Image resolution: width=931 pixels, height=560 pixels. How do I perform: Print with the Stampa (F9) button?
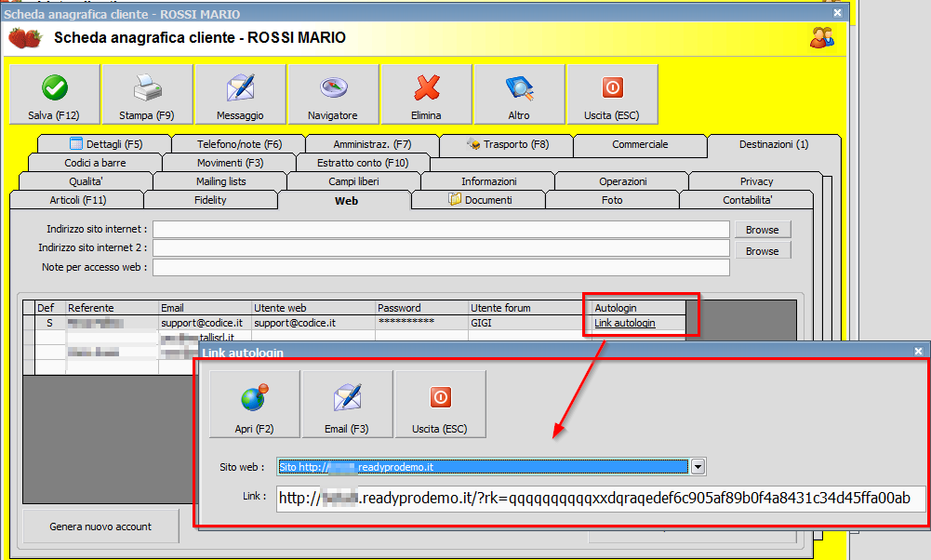point(147,95)
